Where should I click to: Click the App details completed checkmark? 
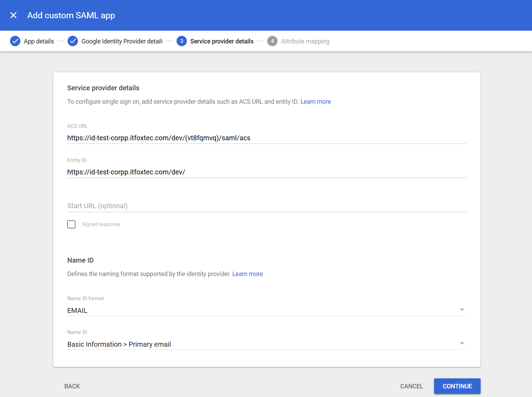pyautogui.click(x=15, y=41)
